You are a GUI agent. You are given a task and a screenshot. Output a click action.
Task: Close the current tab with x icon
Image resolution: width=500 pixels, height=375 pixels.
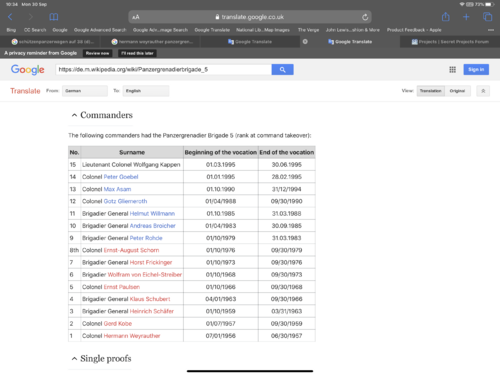pos(305,42)
